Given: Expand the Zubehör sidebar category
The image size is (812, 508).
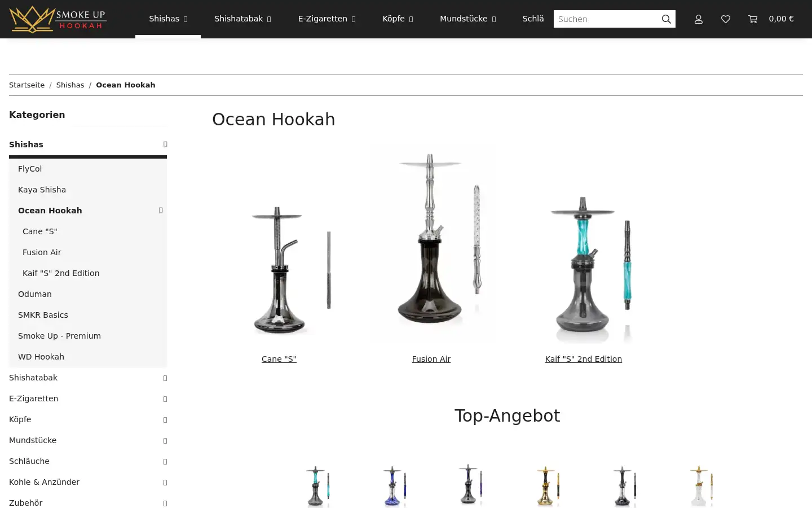Looking at the screenshot, I should [165, 503].
